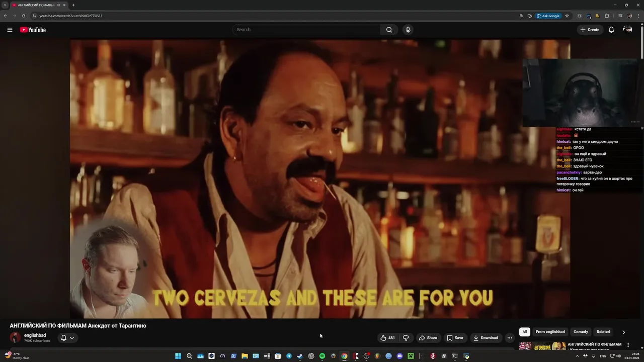Open the Chrome three-dot menu
644x362 pixels.
(x=638, y=16)
